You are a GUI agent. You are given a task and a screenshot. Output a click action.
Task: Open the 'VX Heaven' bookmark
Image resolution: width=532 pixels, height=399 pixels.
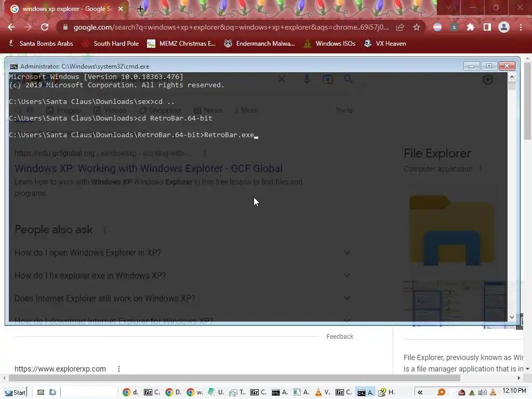click(385, 44)
